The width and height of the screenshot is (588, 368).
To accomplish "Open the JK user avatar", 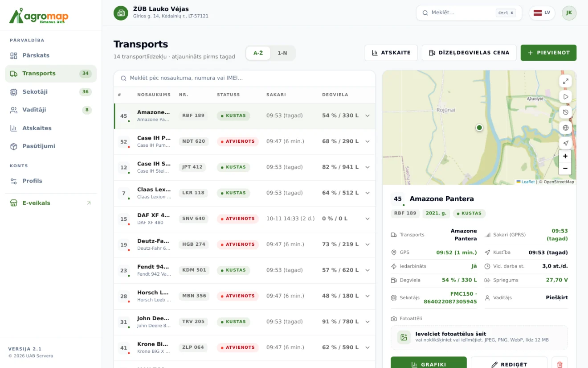I will point(569,13).
